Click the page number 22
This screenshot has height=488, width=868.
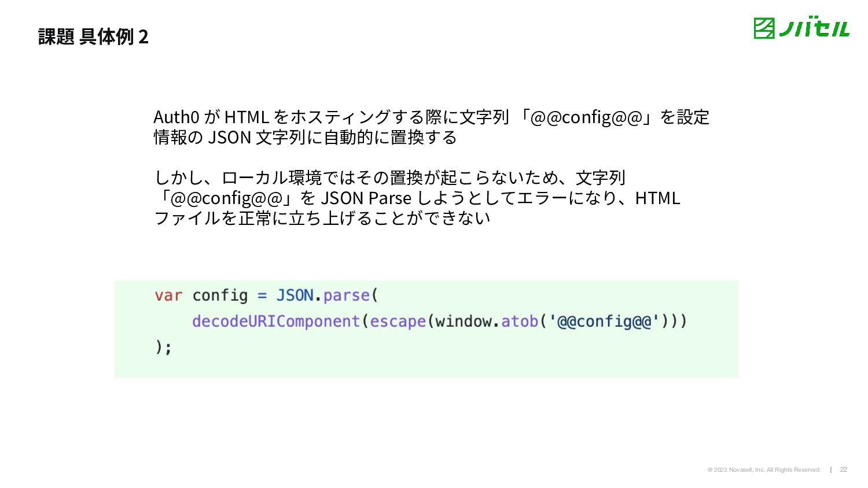pyautogui.click(x=844, y=469)
